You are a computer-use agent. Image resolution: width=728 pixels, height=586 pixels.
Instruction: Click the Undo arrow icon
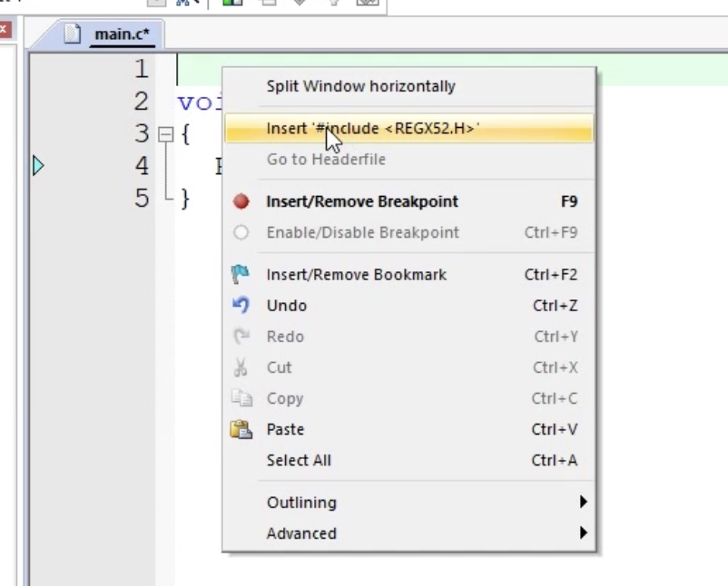click(x=241, y=306)
